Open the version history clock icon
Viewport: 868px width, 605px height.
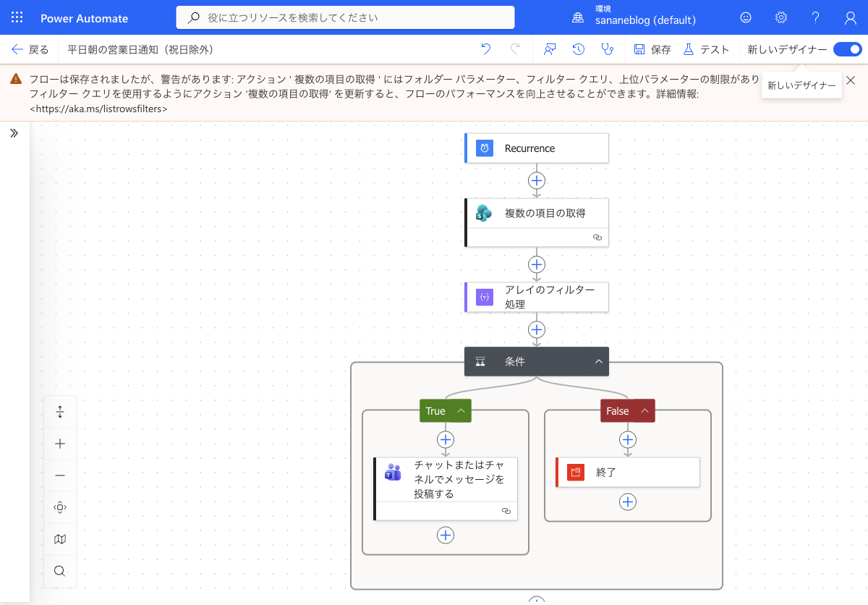pyautogui.click(x=579, y=49)
